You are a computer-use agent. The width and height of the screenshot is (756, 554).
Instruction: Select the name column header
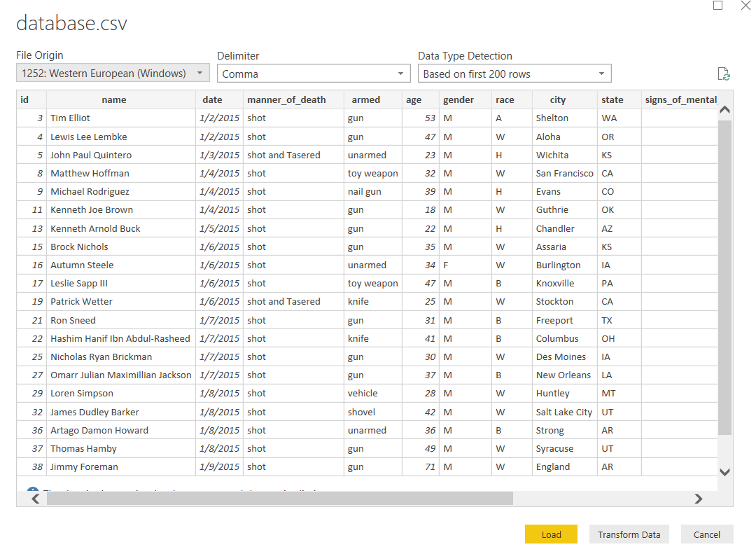click(121, 100)
